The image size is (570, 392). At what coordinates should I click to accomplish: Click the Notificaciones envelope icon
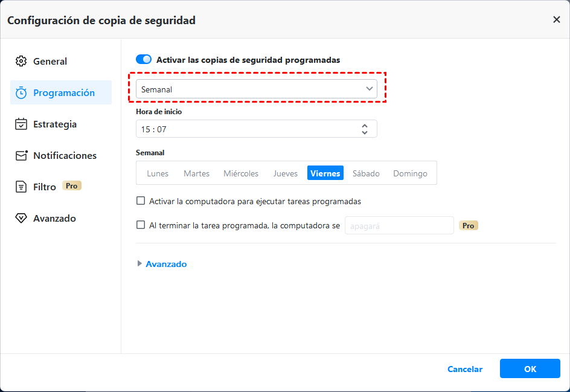21,155
